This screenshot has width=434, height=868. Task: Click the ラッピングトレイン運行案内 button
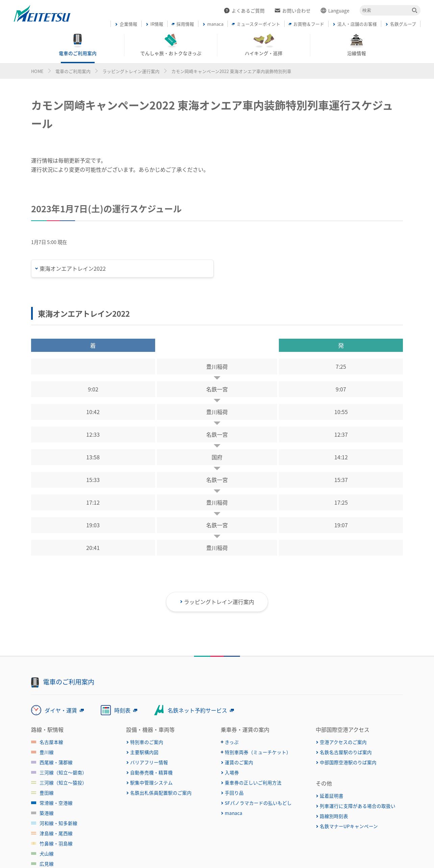point(217,602)
